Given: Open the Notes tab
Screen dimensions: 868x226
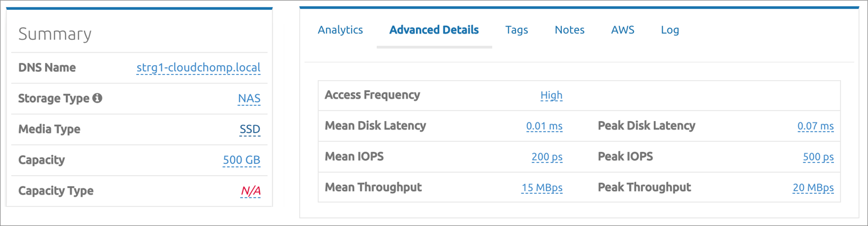Looking at the screenshot, I should pyautogui.click(x=570, y=30).
